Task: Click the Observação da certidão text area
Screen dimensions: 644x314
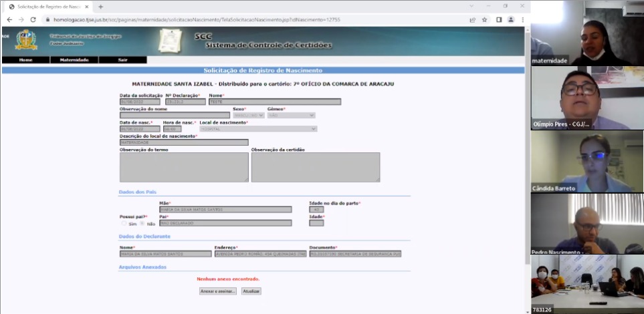Action: [315, 167]
